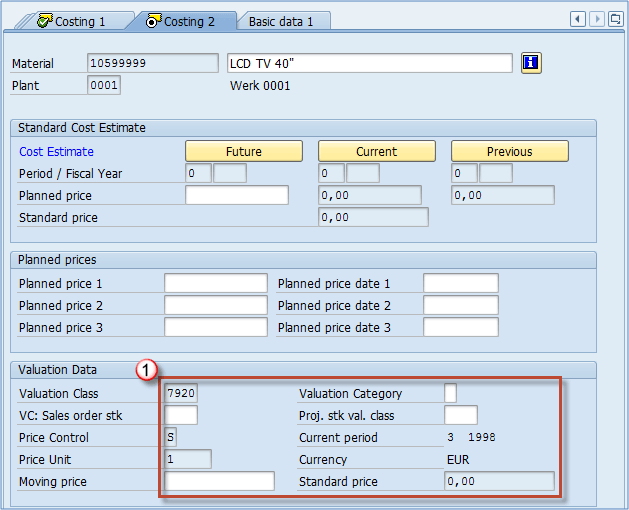Switch to the Costing 1 tab
The height and width of the screenshot is (510, 629).
coord(70,21)
